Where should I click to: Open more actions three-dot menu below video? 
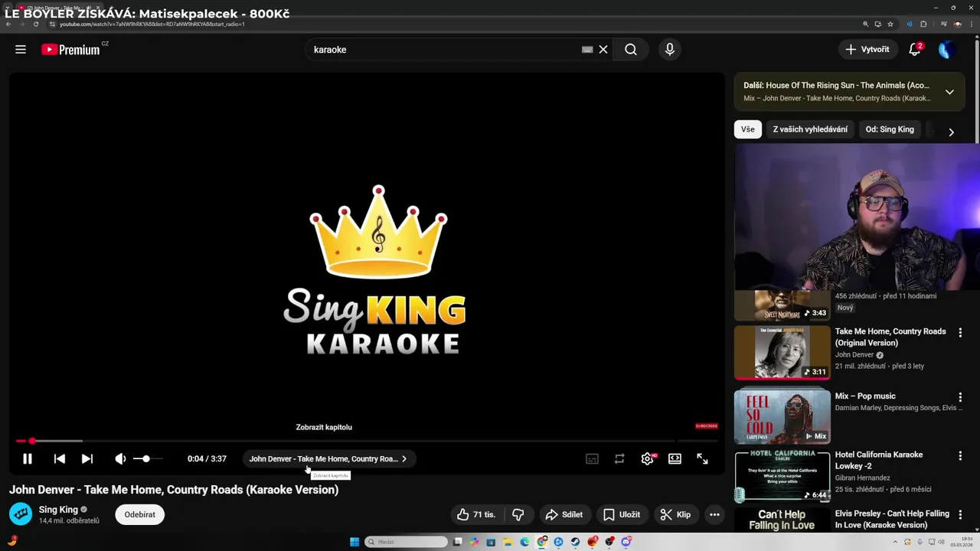pyautogui.click(x=714, y=515)
